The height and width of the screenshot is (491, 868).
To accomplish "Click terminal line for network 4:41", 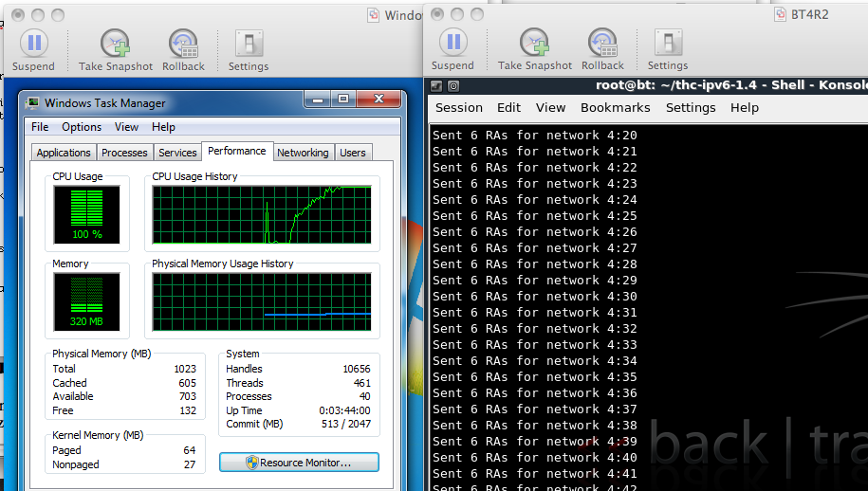I will click(535, 474).
